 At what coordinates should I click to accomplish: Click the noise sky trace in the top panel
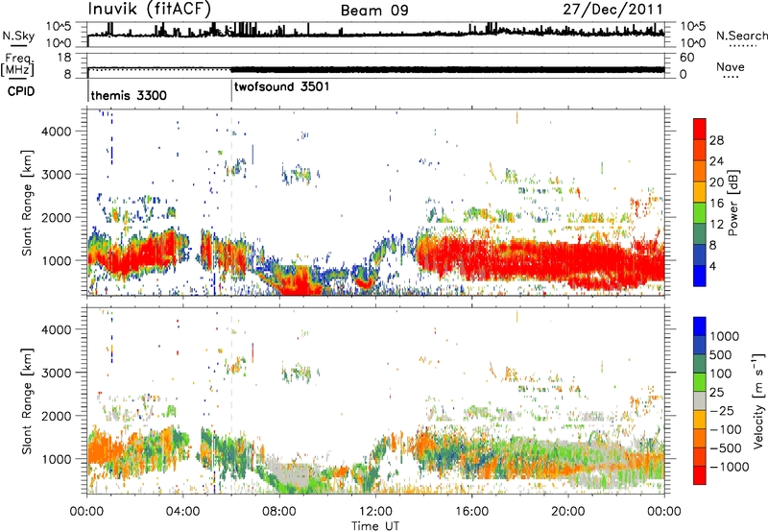375,34
